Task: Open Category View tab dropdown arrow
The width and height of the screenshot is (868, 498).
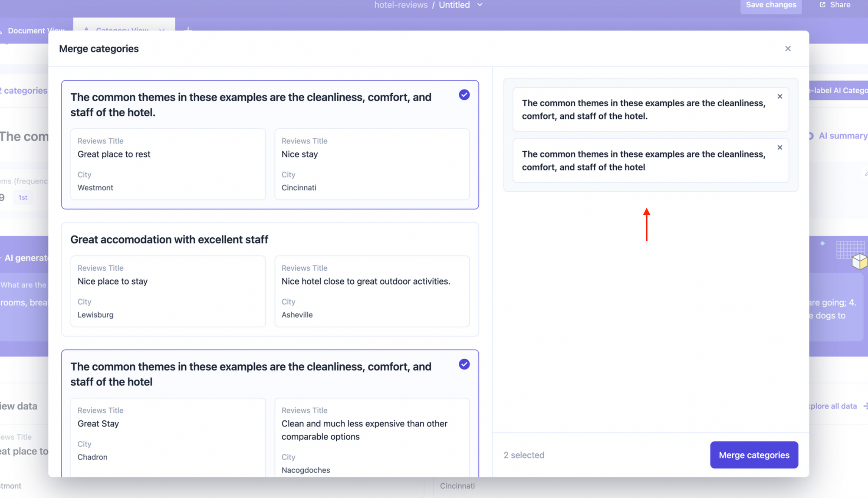Action: pyautogui.click(x=162, y=30)
